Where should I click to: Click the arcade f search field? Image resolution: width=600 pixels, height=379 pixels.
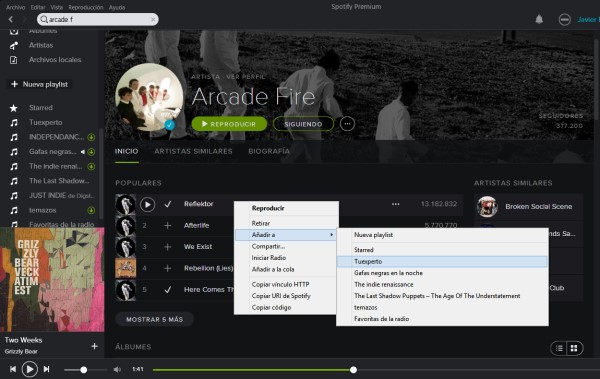coord(98,19)
